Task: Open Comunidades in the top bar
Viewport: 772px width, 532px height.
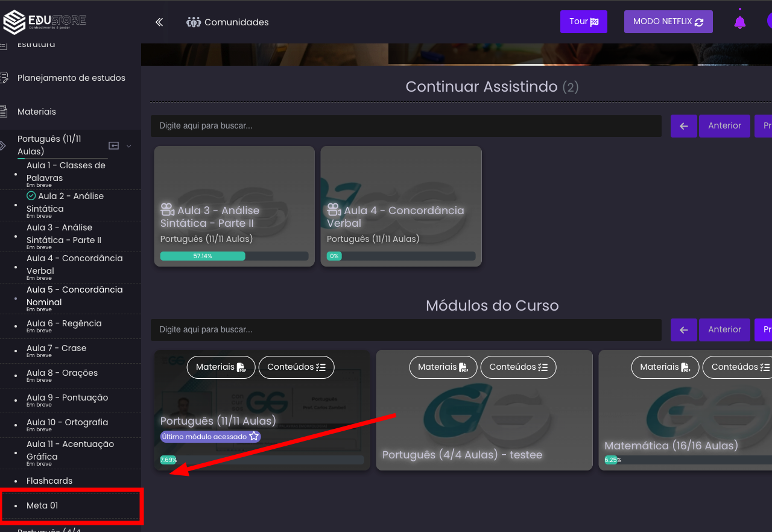Action: (228, 22)
